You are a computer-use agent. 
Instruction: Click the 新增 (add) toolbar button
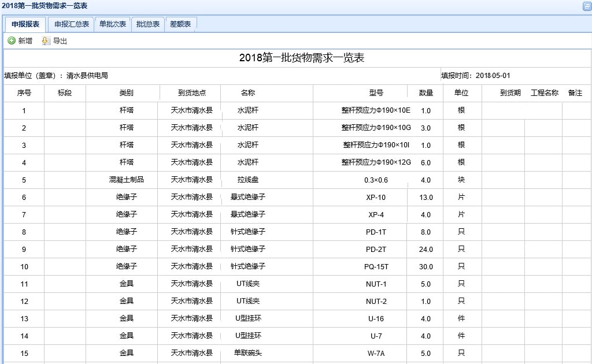point(20,41)
